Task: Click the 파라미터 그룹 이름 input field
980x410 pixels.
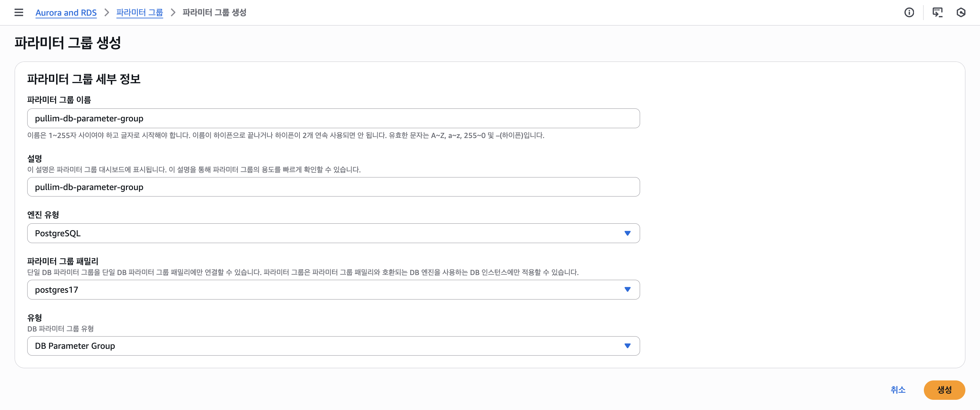Action: 333,119
